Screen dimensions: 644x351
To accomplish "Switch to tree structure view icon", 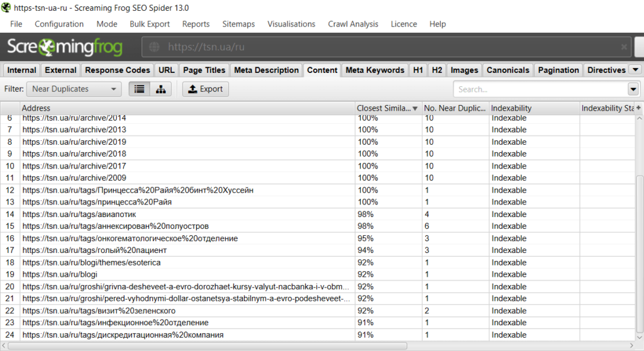I will click(x=160, y=89).
